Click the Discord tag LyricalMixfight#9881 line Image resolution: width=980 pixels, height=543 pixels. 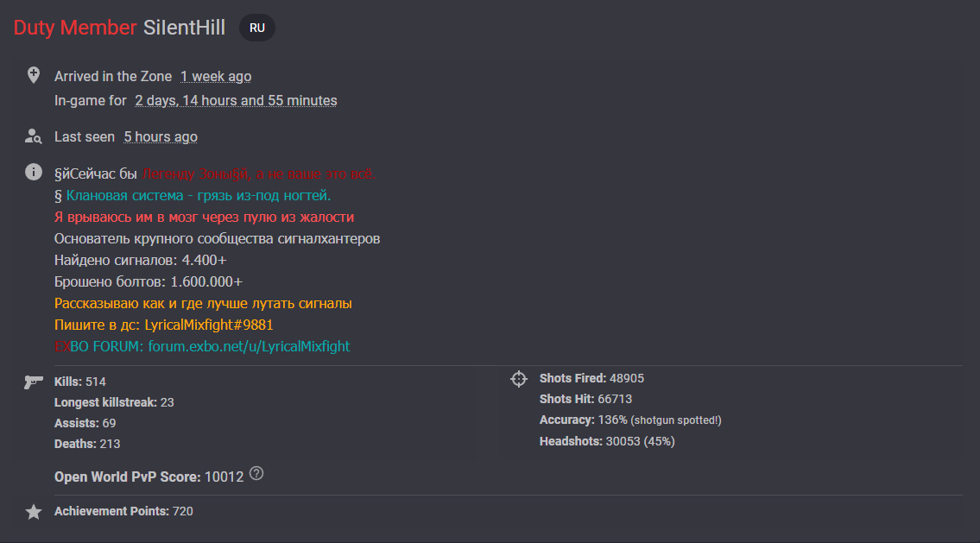coord(164,325)
